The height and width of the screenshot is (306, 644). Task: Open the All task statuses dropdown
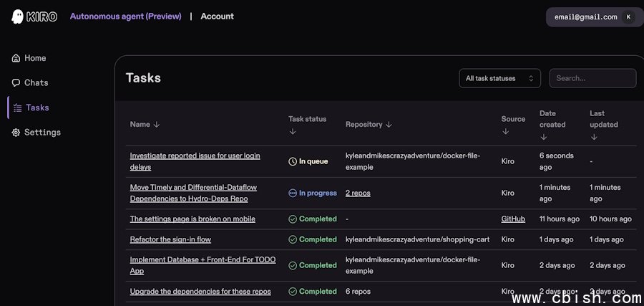click(x=499, y=79)
